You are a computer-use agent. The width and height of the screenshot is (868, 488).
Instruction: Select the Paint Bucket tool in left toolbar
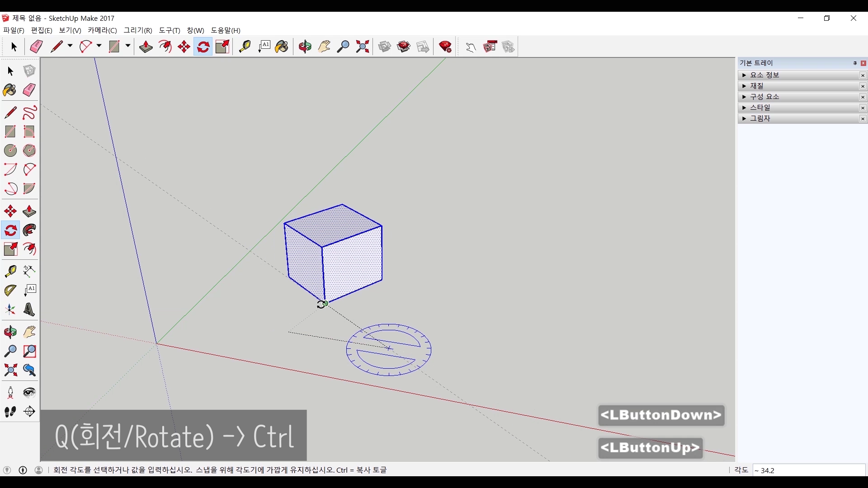[10, 90]
